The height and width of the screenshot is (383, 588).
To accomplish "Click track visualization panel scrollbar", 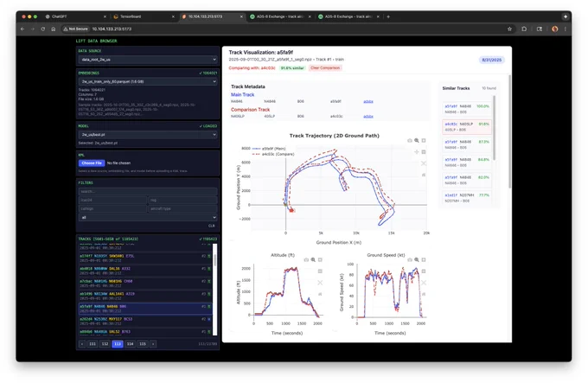I will click(x=509, y=131).
